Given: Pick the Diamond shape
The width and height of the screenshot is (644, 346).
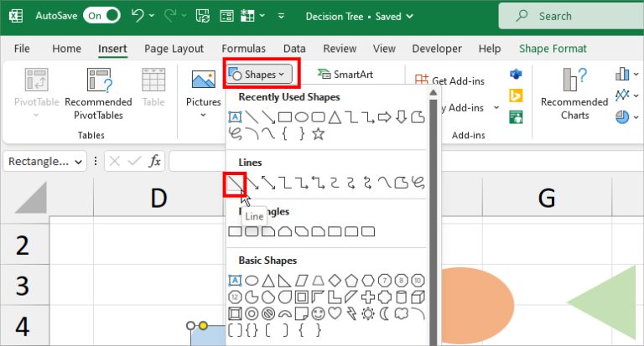Looking at the screenshot, I should 335,281.
